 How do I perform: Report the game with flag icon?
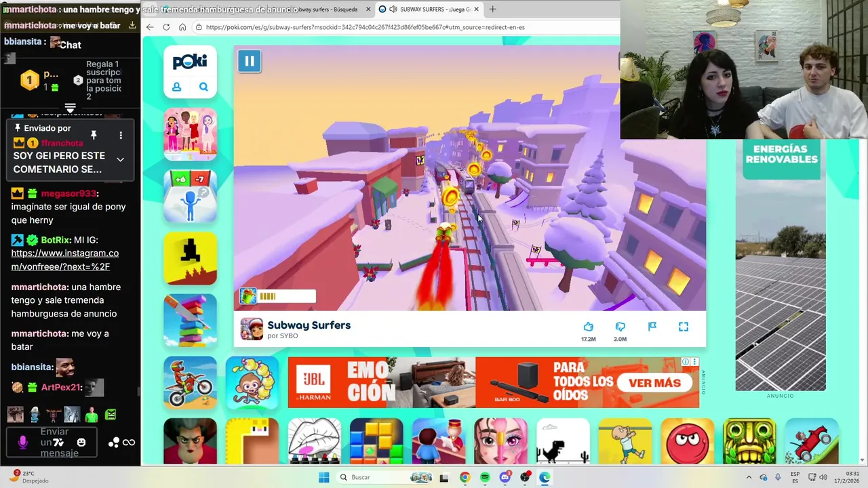coord(652,327)
